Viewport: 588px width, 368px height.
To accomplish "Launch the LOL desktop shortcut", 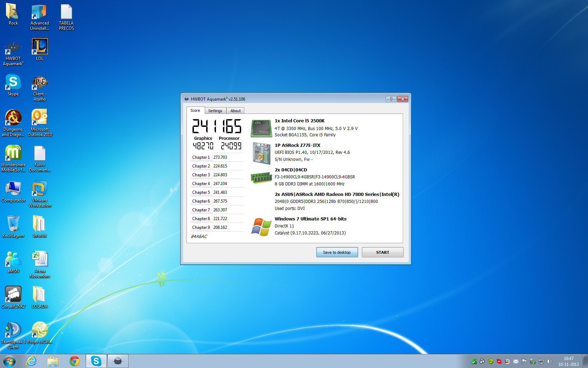I will [40, 49].
